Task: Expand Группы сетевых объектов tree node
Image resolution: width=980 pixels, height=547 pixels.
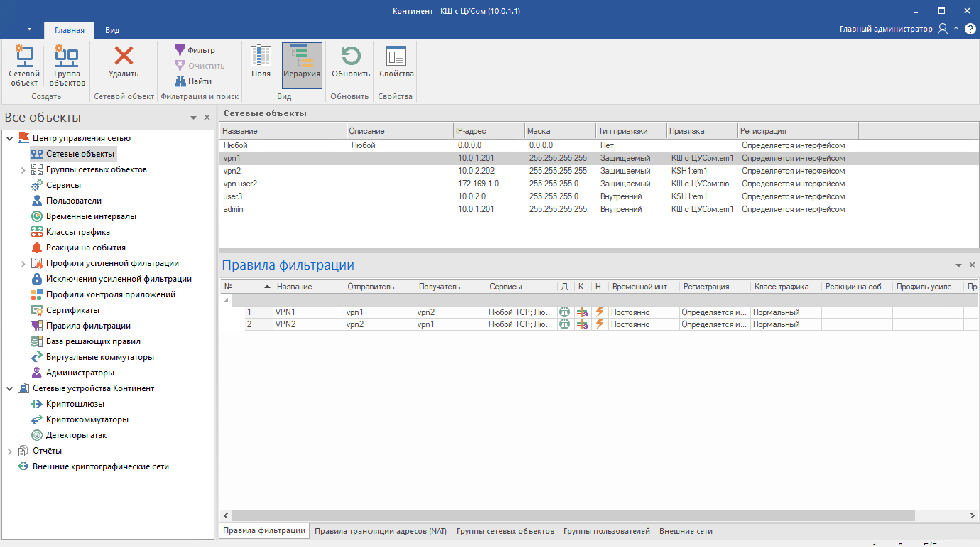Action: pyautogui.click(x=23, y=170)
